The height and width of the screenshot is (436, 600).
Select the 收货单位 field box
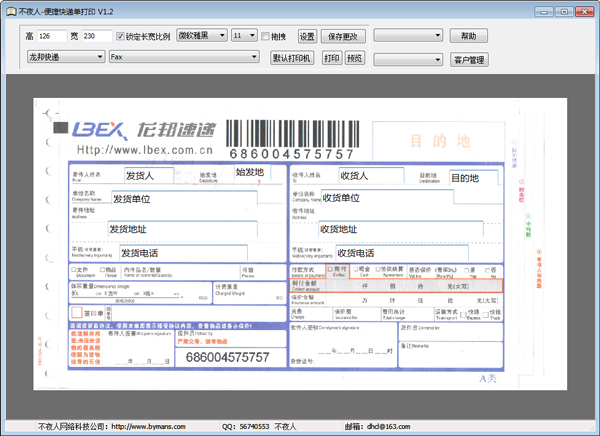click(x=387, y=198)
